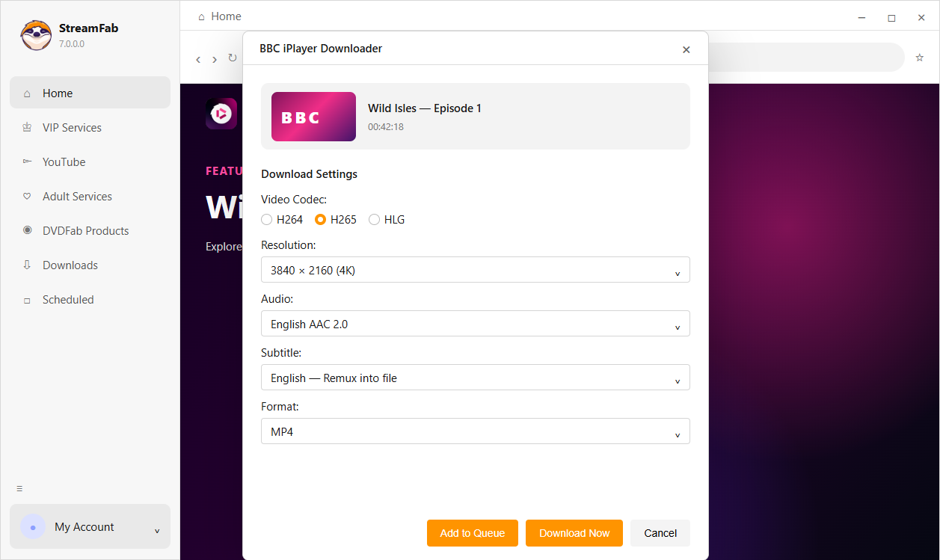This screenshot has height=560, width=940.
Task: Bookmark page with the star icon
Action: click(x=920, y=58)
